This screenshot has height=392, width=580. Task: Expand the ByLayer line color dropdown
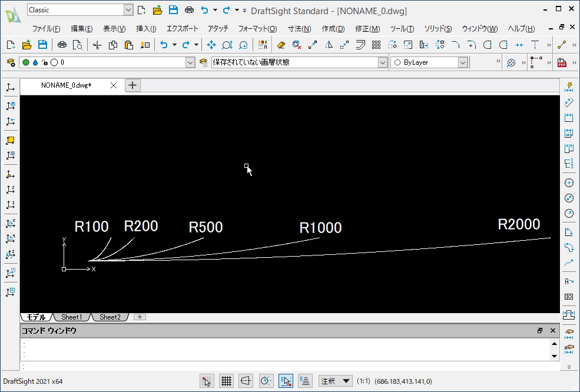463,62
